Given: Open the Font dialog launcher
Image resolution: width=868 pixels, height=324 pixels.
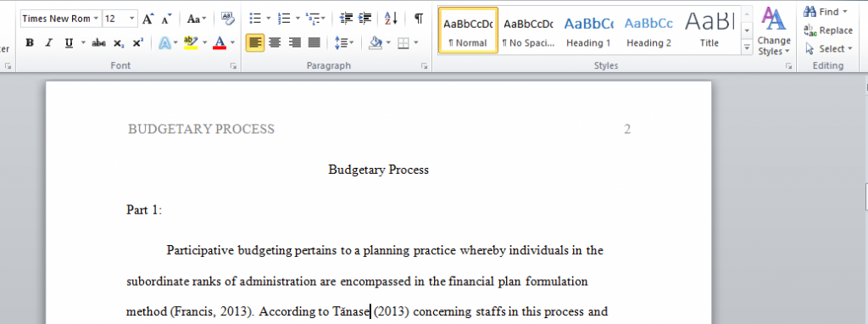Looking at the screenshot, I should (233, 66).
